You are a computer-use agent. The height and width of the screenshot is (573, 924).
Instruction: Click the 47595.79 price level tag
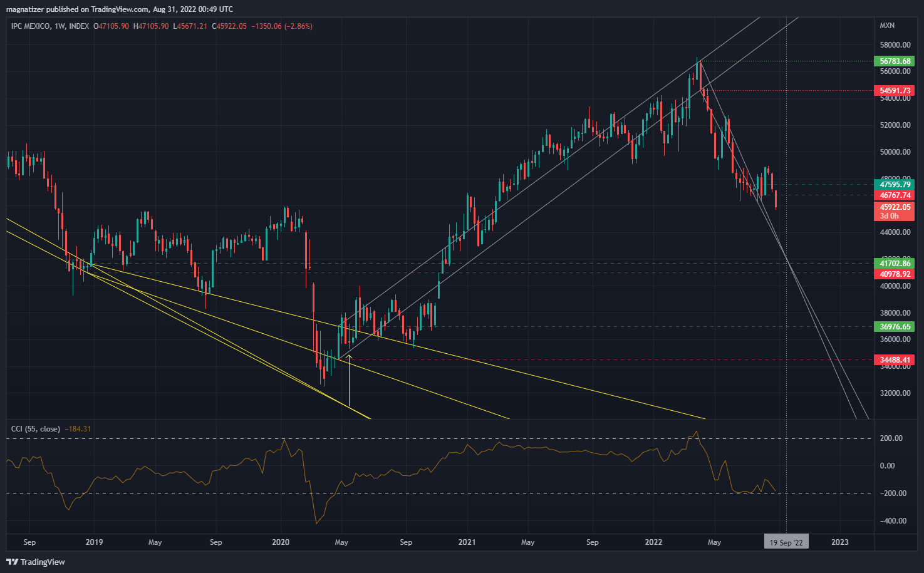(895, 185)
